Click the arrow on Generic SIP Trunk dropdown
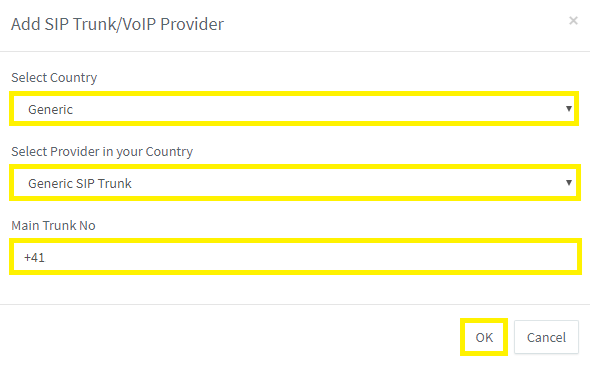Viewport: 590px width, 367px height. click(x=569, y=183)
